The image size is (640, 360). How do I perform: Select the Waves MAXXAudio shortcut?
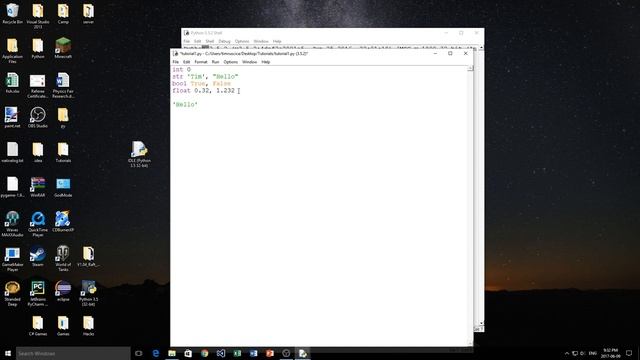[12, 224]
